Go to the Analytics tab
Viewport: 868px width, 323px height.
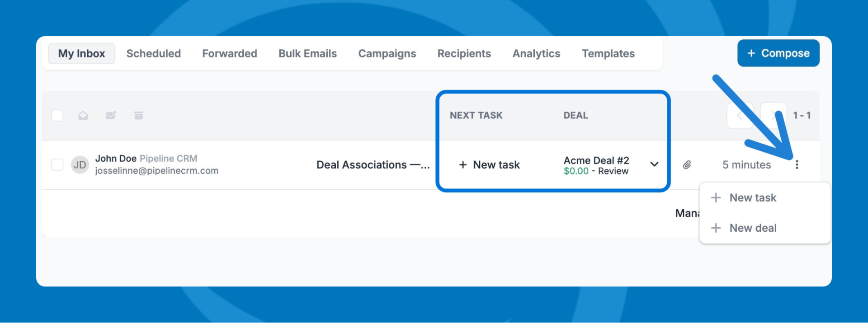coord(536,54)
